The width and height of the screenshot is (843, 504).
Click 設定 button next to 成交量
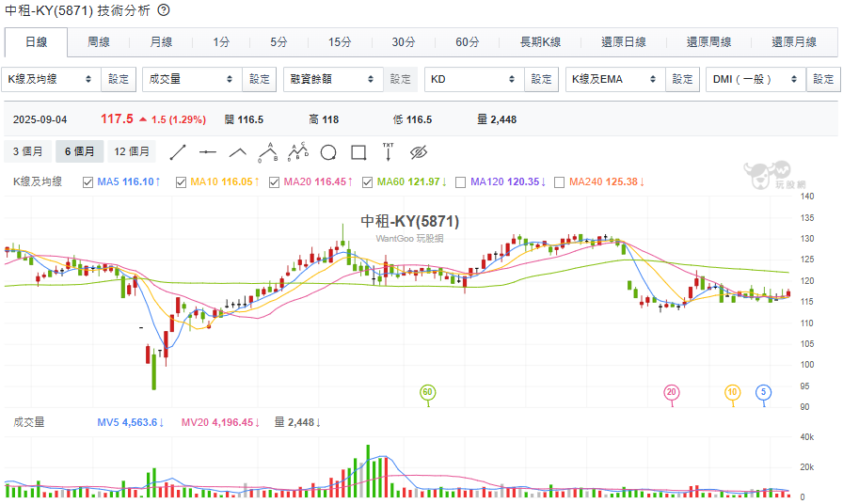tap(260, 80)
